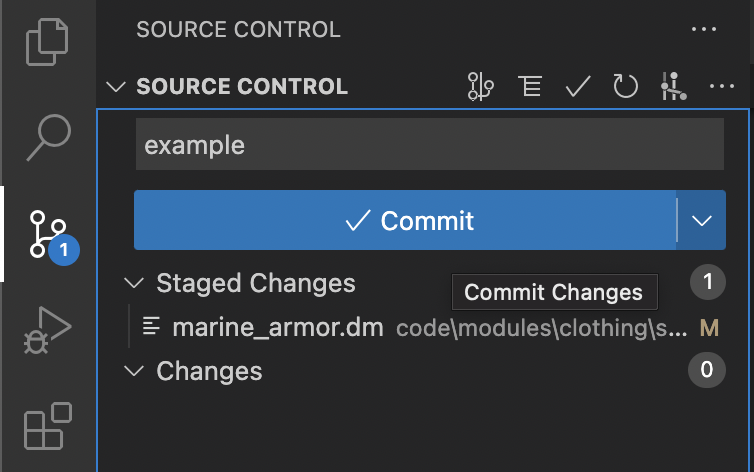Viewport: 754px width, 472px height.
Task: Click the branch graph icon in toolbar
Action: [x=480, y=87]
